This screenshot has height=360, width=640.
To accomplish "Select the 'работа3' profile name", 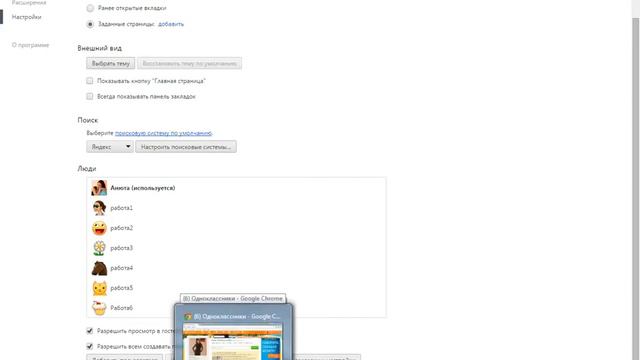I will 122,248.
